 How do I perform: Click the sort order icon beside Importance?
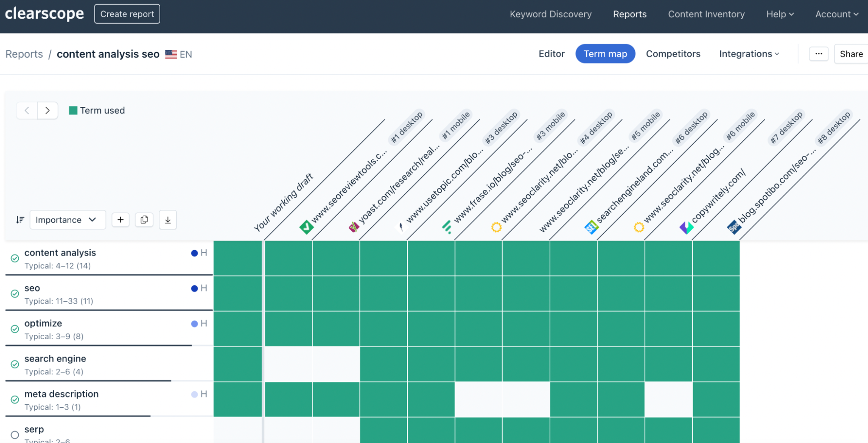coord(20,219)
